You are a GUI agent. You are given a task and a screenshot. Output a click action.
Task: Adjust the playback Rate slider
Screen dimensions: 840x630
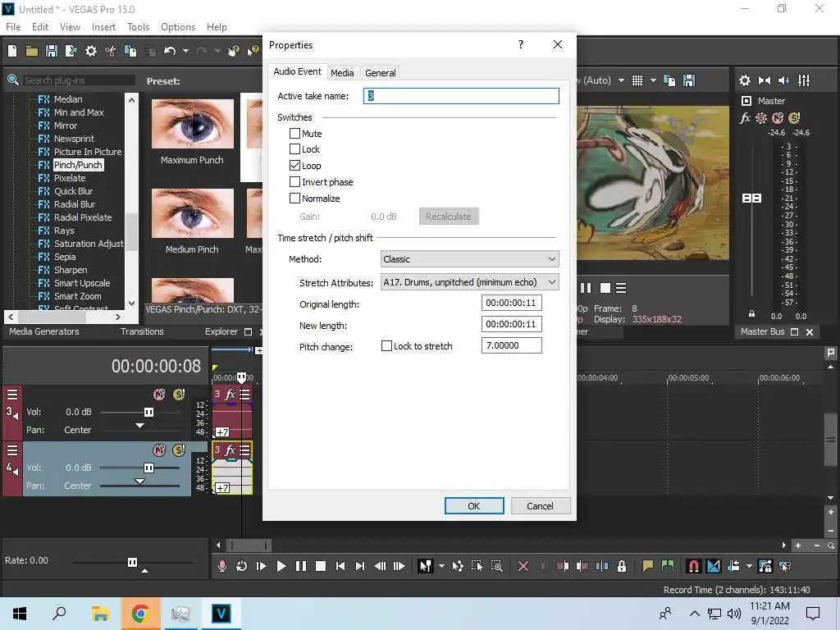(132, 562)
